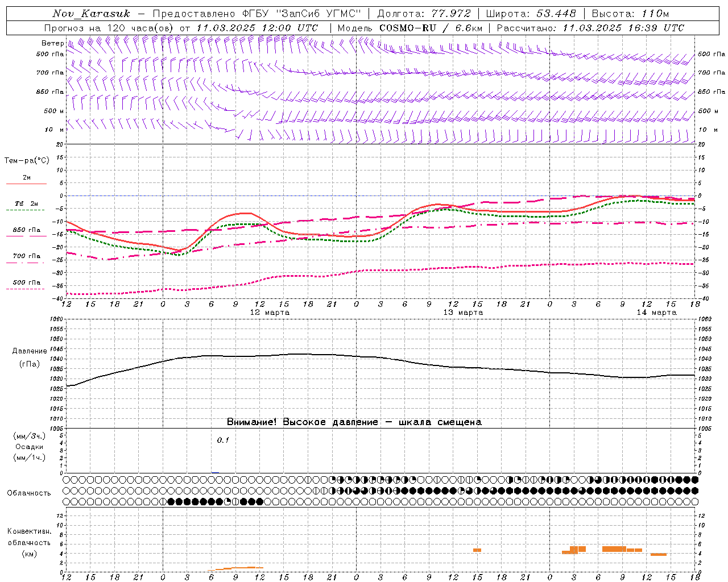The image size is (728, 582).
Task: Click the forecast start time 11.03.2025 12:00 UTC
Action: click(257, 28)
